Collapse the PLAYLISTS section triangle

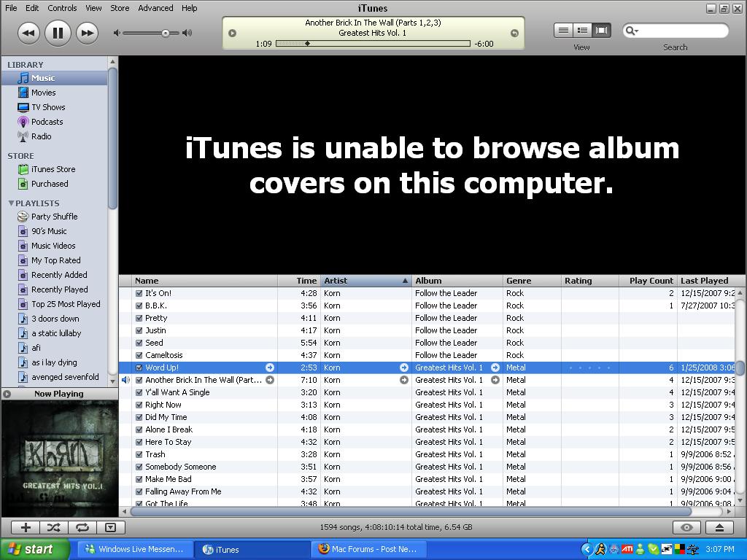pyautogui.click(x=11, y=203)
